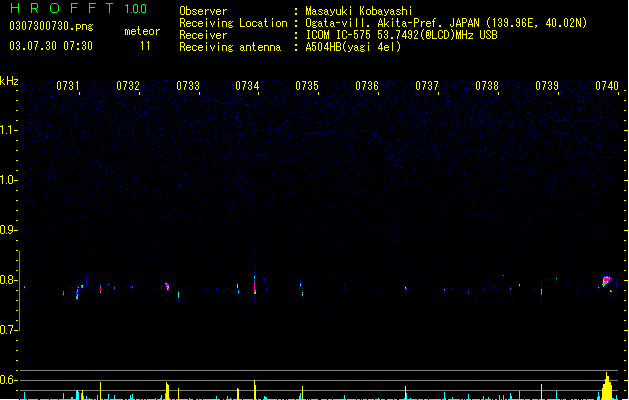This screenshot has height=400, width=629.
Task: Click the kHz unit label
Action: click(9, 81)
